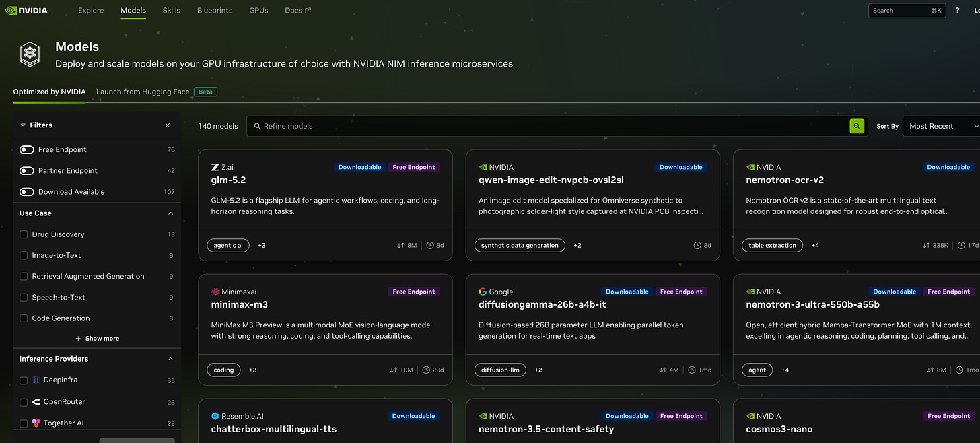Open the Models nav item
Image resolution: width=980 pixels, height=443 pixels.
pyautogui.click(x=133, y=11)
